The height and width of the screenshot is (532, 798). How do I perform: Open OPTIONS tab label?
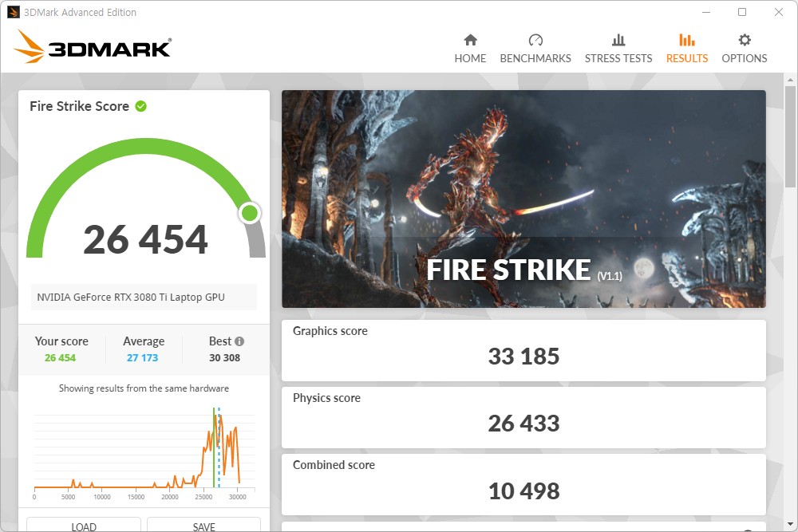[744, 58]
